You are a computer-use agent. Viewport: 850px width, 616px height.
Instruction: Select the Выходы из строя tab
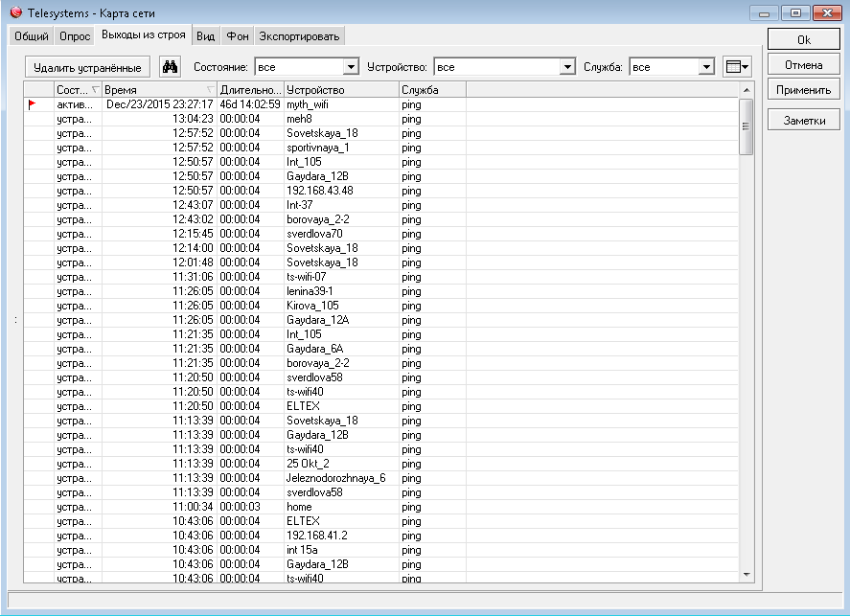click(144, 35)
